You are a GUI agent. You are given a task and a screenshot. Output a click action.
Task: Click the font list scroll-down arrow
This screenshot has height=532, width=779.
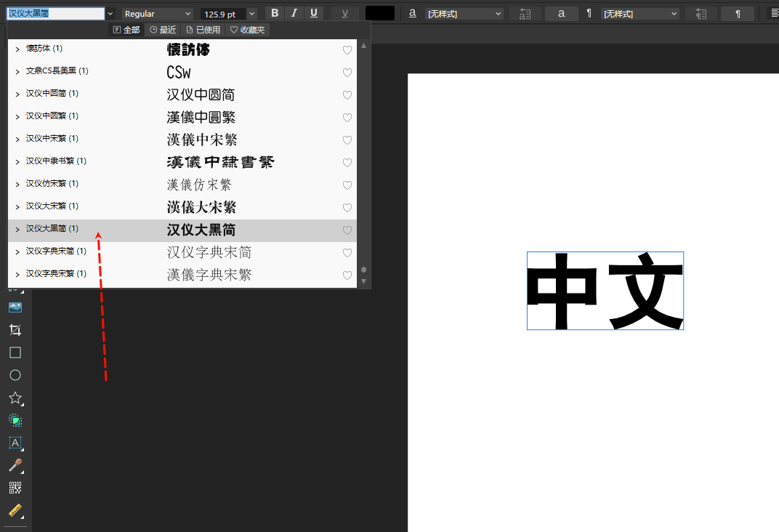(x=363, y=281)
